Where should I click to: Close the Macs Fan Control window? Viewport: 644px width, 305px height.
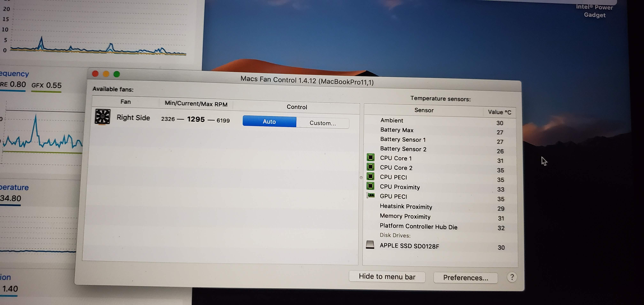coord(95,74)
